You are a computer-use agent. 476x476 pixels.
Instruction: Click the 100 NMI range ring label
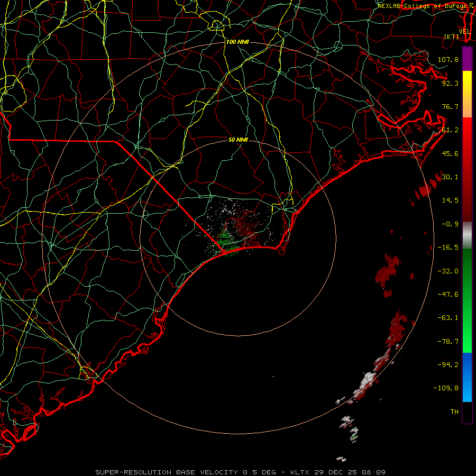click(x=237, y=42)
